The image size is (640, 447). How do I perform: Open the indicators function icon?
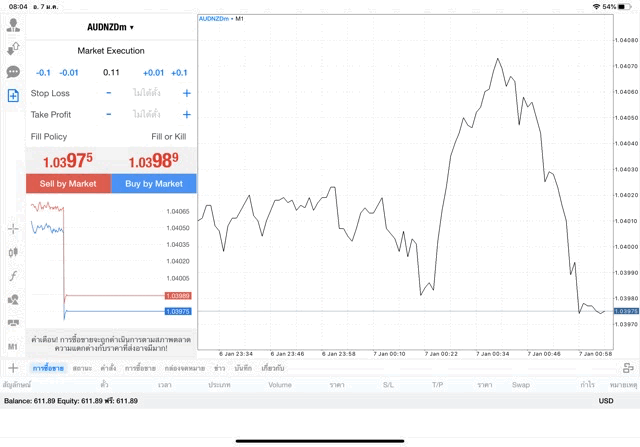pos(13,275)
